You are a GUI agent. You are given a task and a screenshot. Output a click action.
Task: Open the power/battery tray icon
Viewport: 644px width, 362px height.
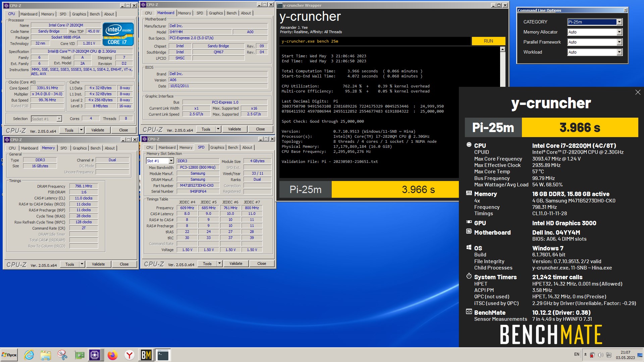pyautogui.click(x=592, y=355)
